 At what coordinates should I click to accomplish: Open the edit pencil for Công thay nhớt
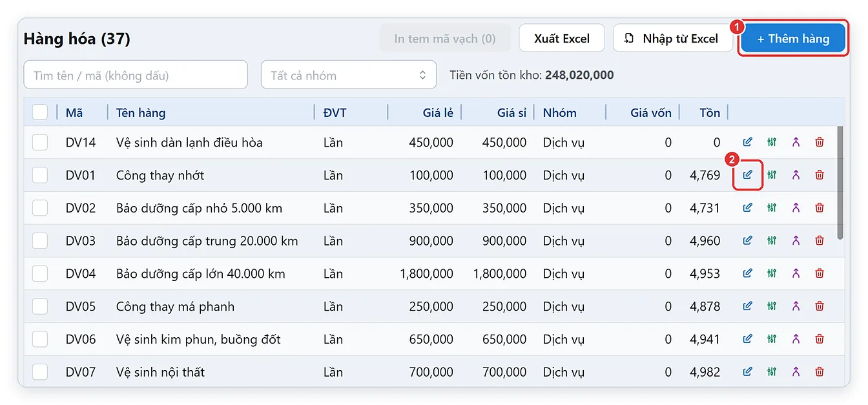[748, 175]
